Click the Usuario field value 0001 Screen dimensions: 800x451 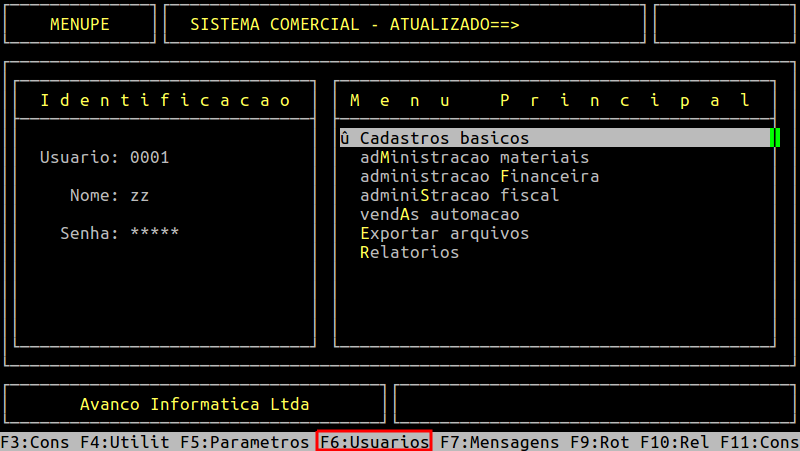pos(149,157)
